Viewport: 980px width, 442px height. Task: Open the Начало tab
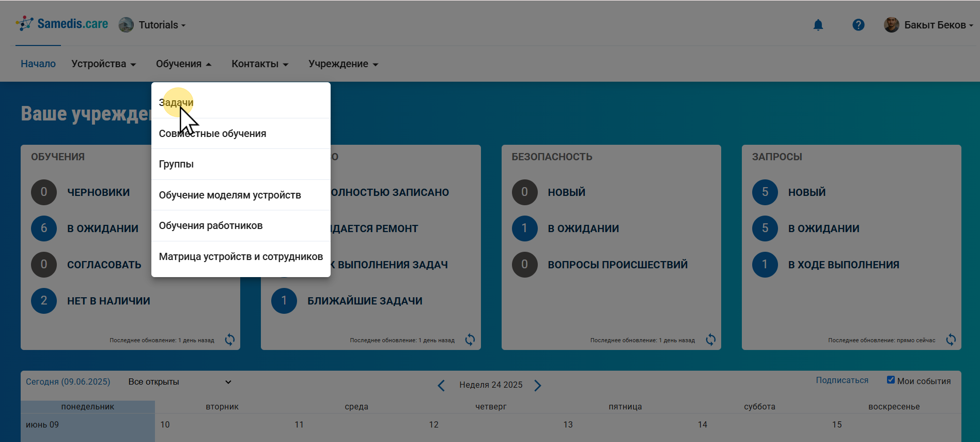pyautogui.click(x=38, y=64)
